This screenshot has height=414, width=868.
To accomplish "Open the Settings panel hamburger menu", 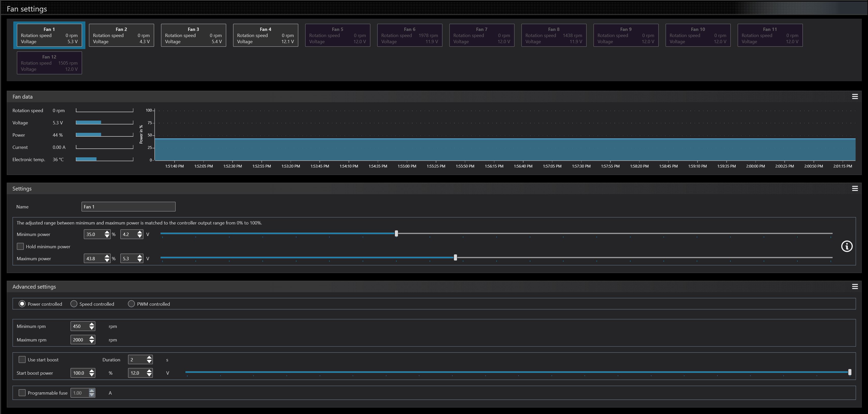I will [x=854, y=188].
